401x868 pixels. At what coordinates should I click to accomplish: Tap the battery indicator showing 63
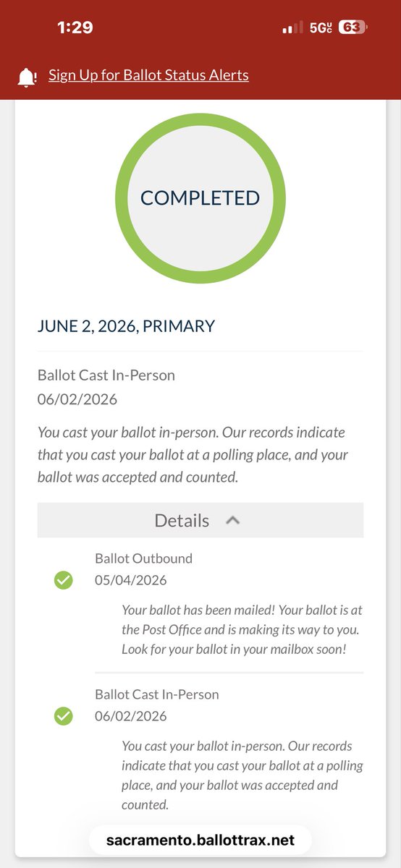point(353,27)
